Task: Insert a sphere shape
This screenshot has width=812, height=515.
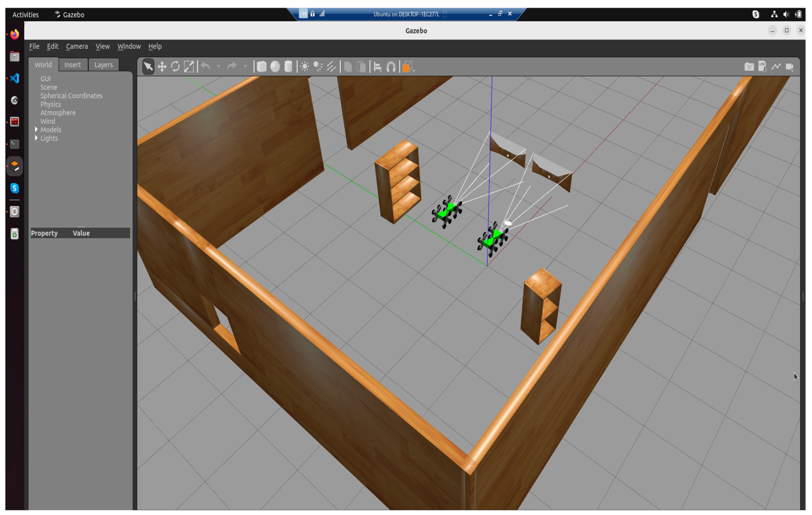Action: 275,67
